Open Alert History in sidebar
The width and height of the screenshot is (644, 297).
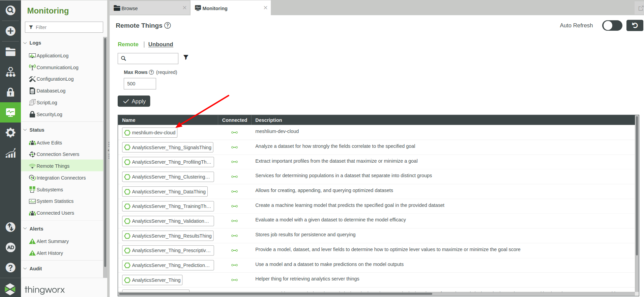point(46,253)
